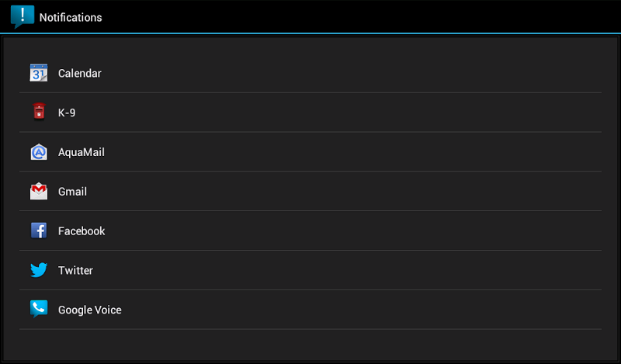Choose the K-9 text label
The width and height of the screenshot is (621, 364).
(67, 113)
